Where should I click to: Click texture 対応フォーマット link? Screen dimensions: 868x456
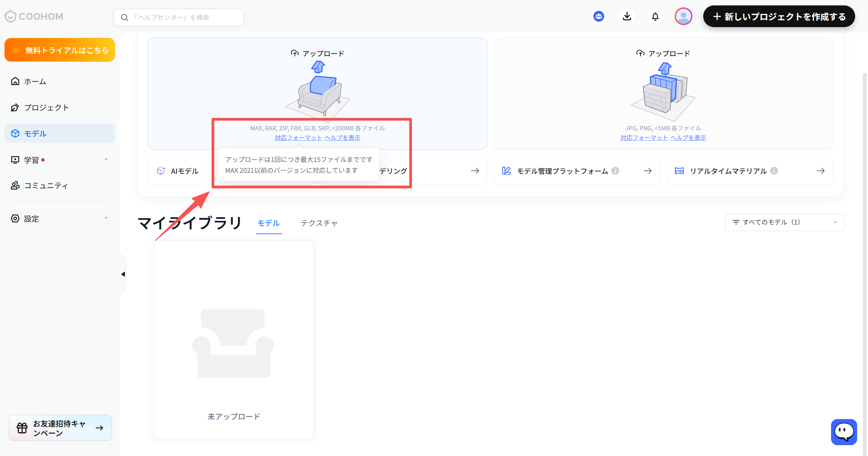click(644, 138)
